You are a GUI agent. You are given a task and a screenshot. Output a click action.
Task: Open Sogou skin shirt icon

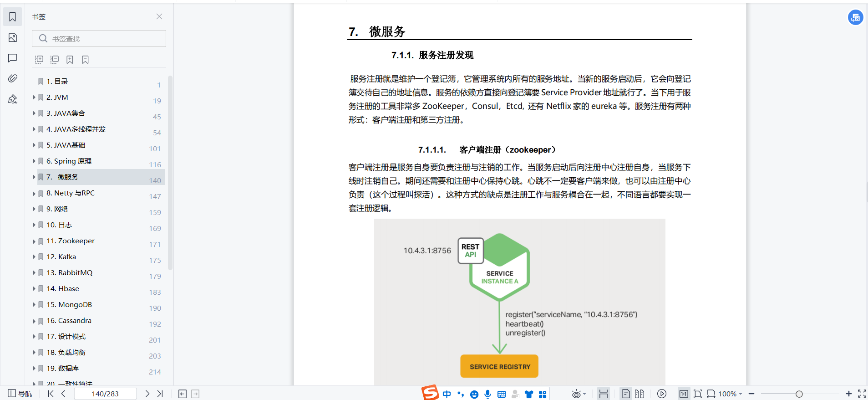pyautogui.click(x=529, y=394)
